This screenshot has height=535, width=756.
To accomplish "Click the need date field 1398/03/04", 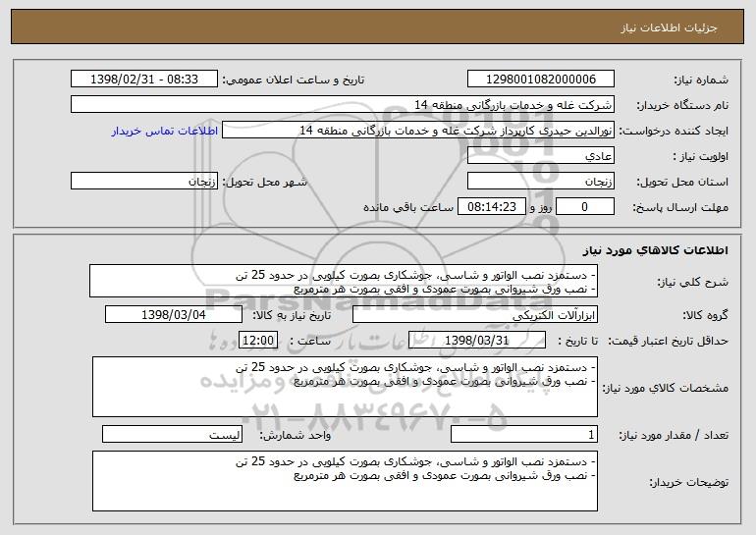I will pyautogui.click(x=174, y=315).
